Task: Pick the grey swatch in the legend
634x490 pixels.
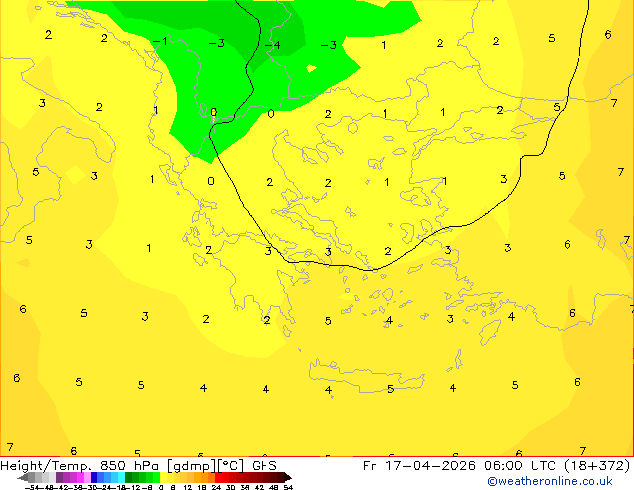Action: [x=32, y=477]
